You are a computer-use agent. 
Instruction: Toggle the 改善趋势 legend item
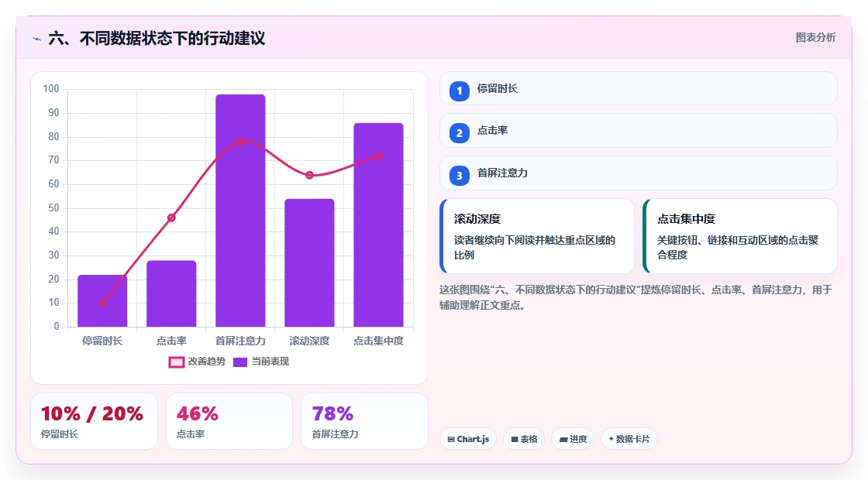197,362
